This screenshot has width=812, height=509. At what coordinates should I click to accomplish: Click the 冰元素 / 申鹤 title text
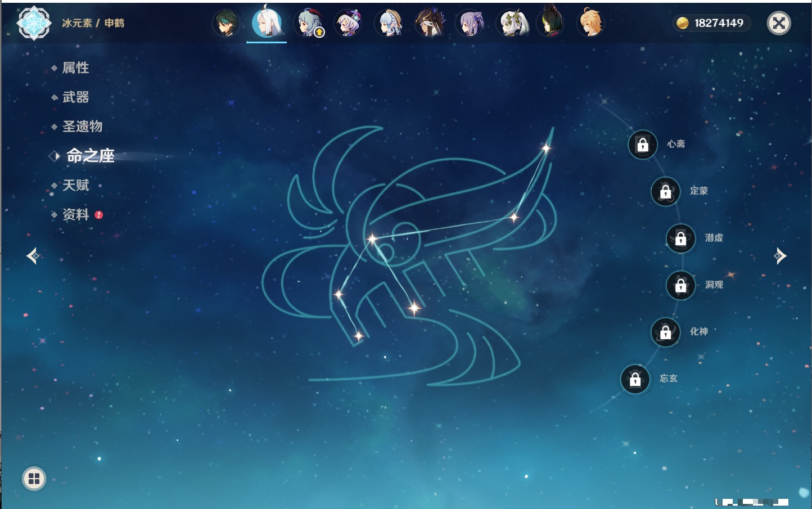[93, 23]
